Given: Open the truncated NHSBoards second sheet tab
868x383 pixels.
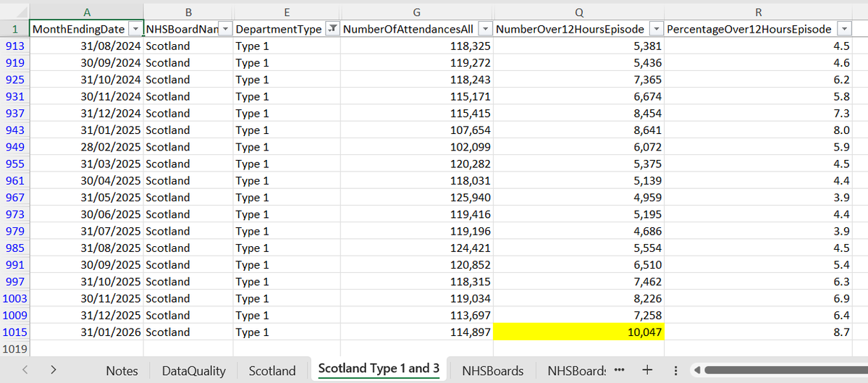Looking at the screenshot, I should pyautogui.click(x=576, y=370).
